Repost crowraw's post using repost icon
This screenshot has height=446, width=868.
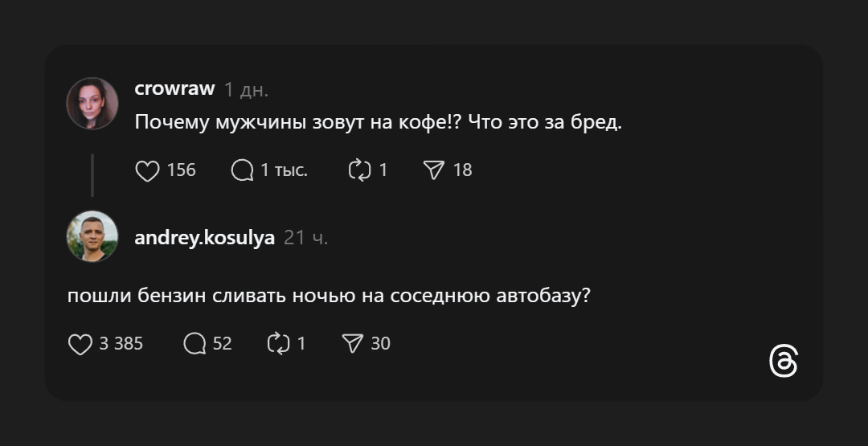click(358, 170)
